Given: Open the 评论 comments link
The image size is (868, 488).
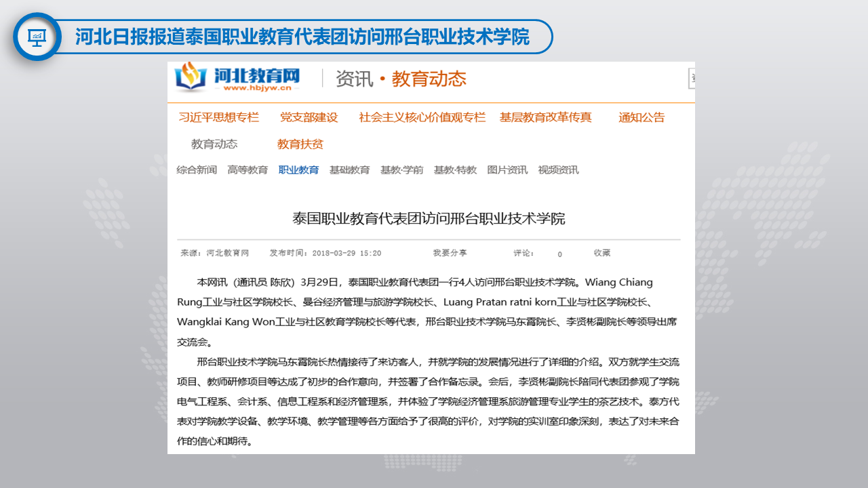Looking at the screenshot, I should pyautogui.click(x=524, y=253).
